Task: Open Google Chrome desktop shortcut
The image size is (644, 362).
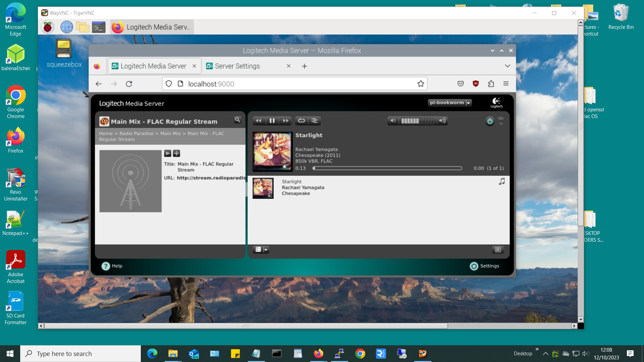Action: click(x=16, y=102)
